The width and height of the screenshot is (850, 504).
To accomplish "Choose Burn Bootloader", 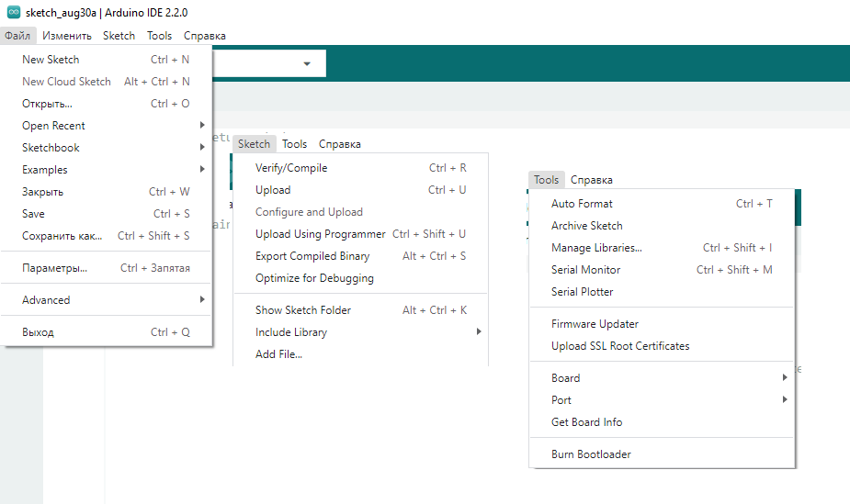I will tap(662, 454).
